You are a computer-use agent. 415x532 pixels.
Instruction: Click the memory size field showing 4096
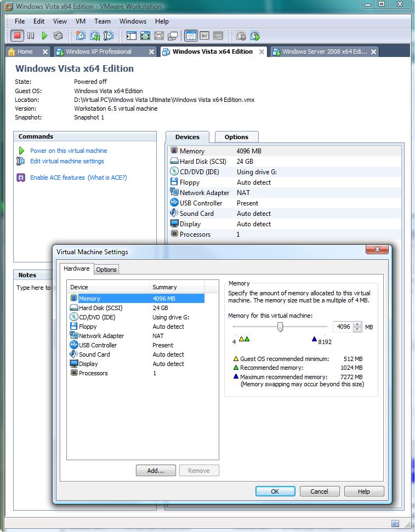pyautogui.click(x=343, y=327)
